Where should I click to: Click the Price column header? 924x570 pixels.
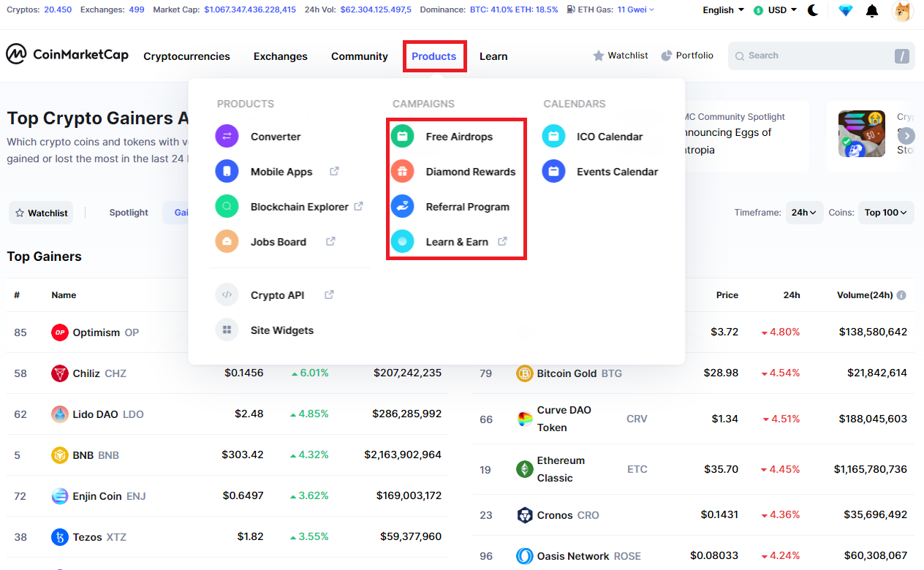click(x=727, y=295)
